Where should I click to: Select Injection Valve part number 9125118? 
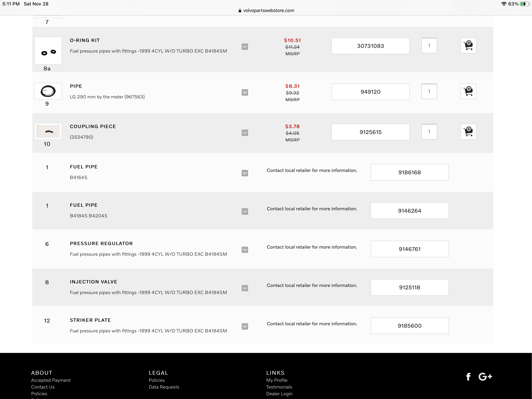pos(409,287)
